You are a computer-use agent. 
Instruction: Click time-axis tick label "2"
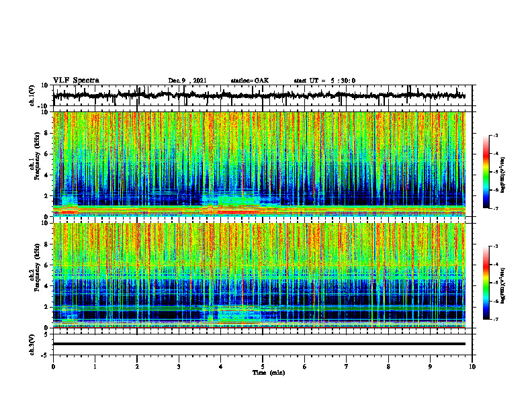click(x=137, y=367)
